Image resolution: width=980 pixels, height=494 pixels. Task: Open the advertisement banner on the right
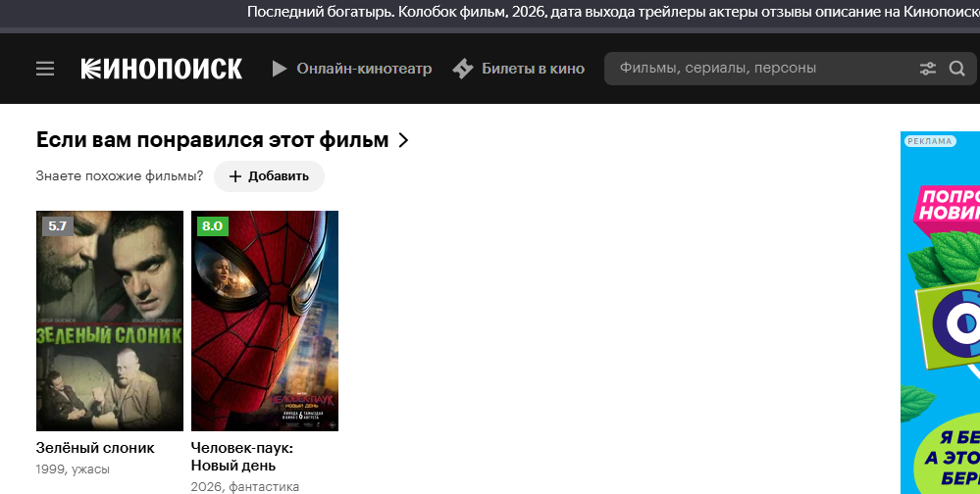click(940, 313)
